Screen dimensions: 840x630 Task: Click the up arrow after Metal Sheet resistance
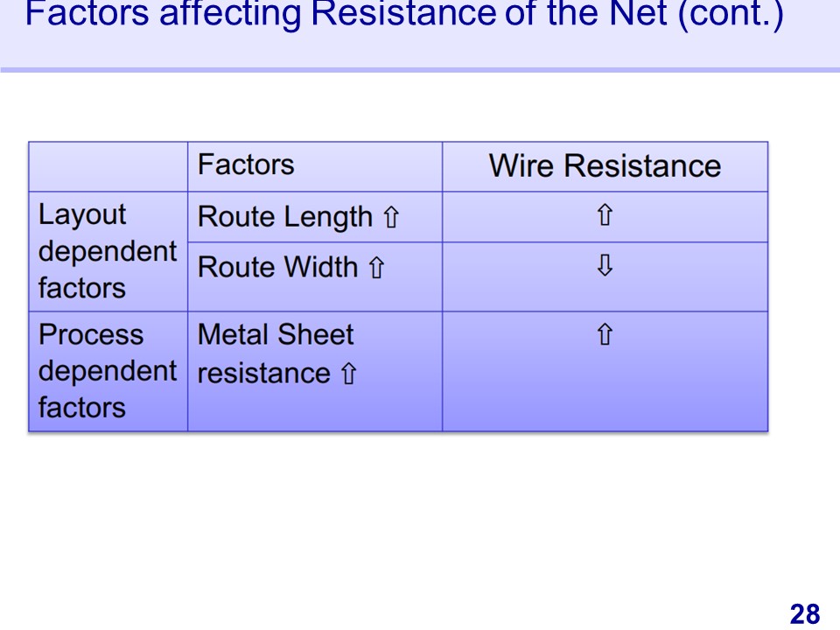348,374
